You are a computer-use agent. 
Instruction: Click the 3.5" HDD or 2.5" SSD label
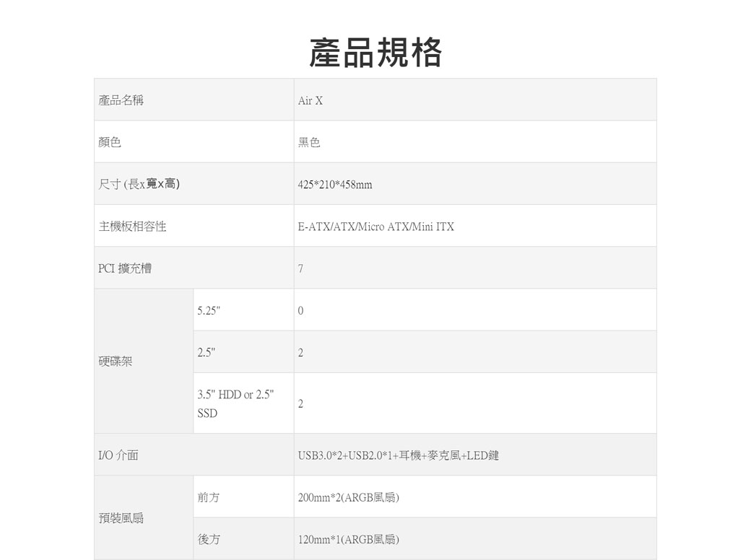[235, 404]
